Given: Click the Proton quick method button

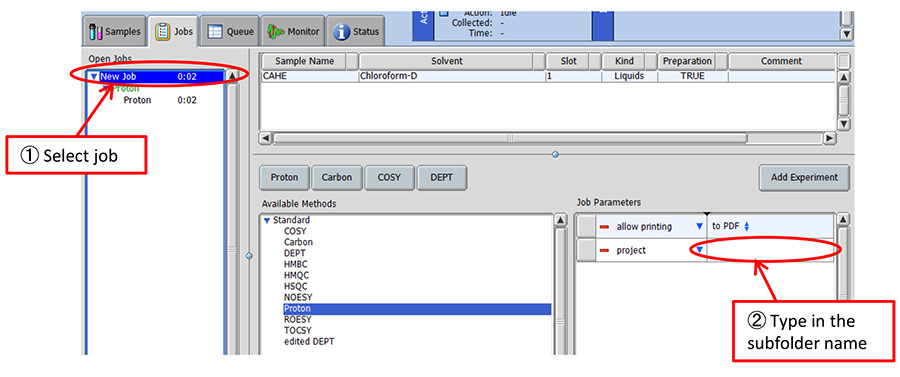Looking at the screenshot, I should pyautogui.click(x=285, y=178).
